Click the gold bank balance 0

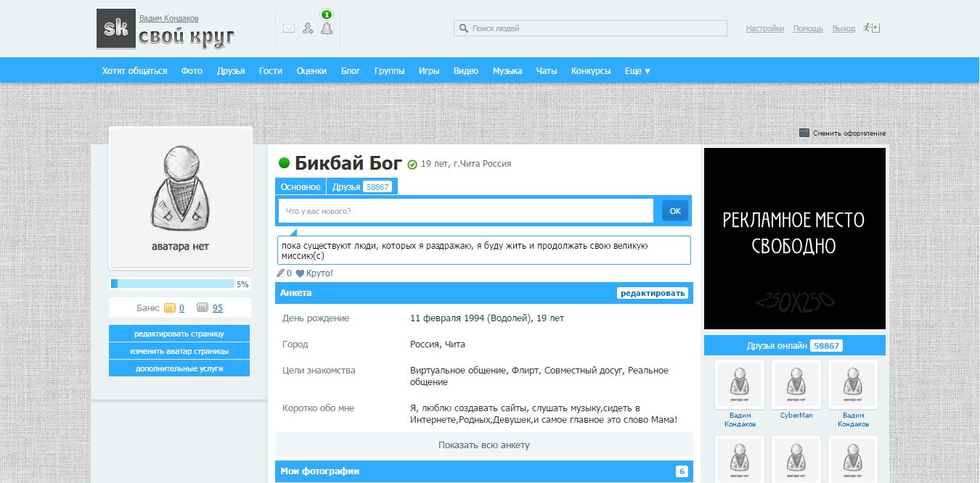point(181,308)
